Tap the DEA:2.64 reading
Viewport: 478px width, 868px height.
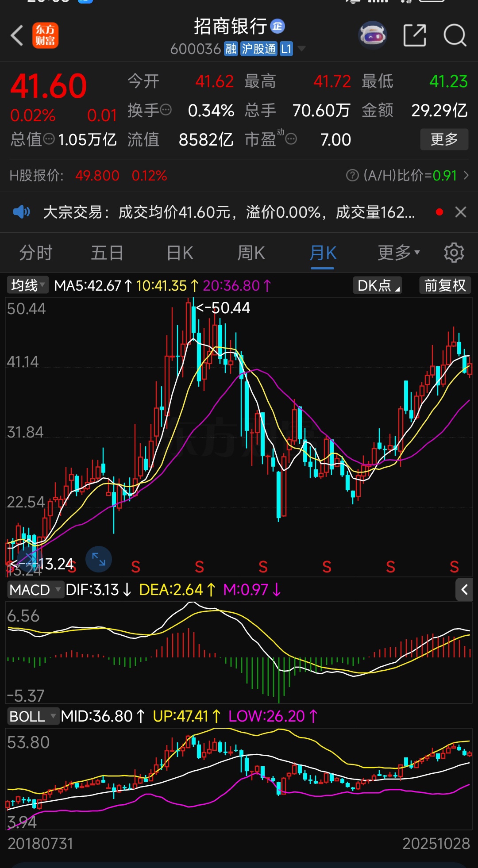point(177,590)
